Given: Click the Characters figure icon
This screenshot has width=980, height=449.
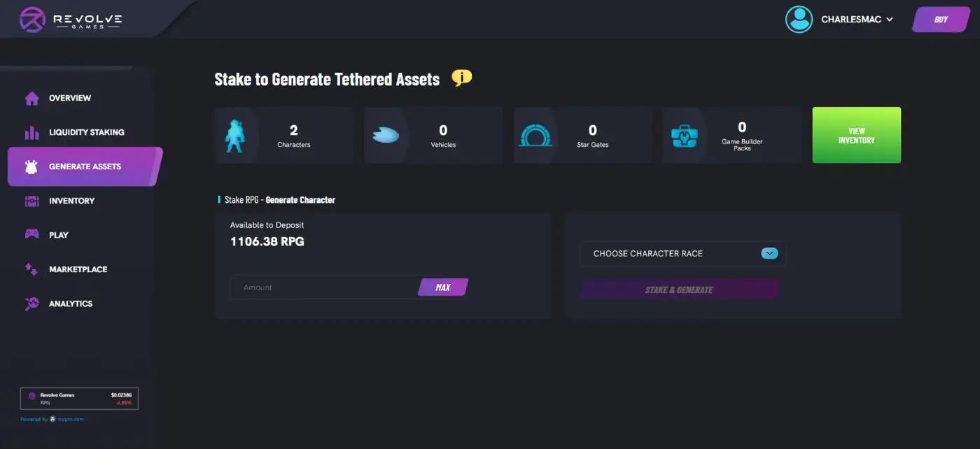Looking at the screenshot, I should point(234,136).
